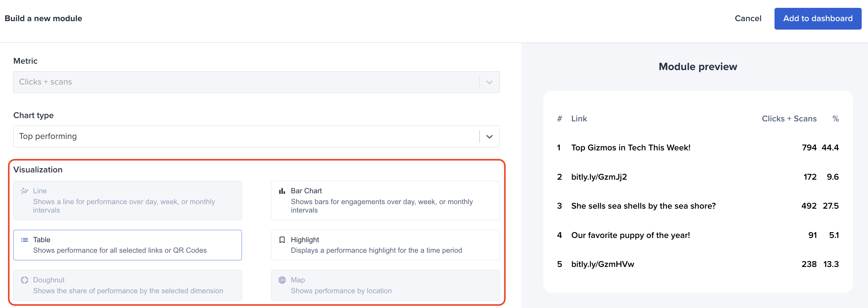The width and height of the screenshot is (868, 308).
Task: Select the Bar Chart visualization option
Action: pyautogui.click(x=385, y=201)
